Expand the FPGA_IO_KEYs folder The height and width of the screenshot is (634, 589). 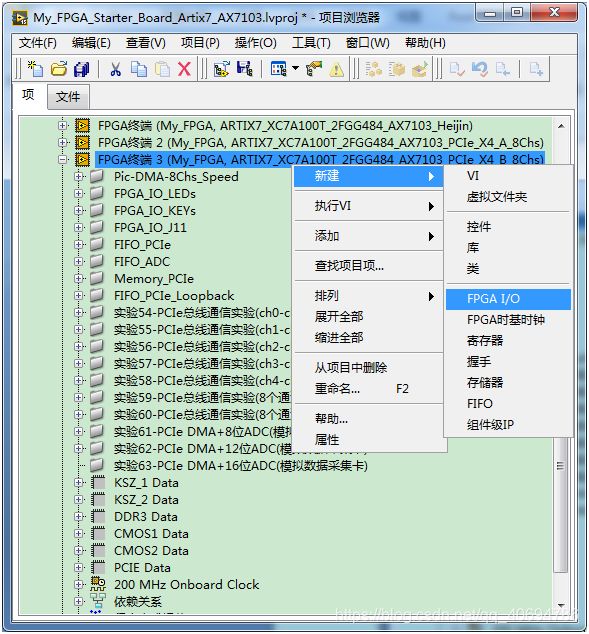click(78, 210)
